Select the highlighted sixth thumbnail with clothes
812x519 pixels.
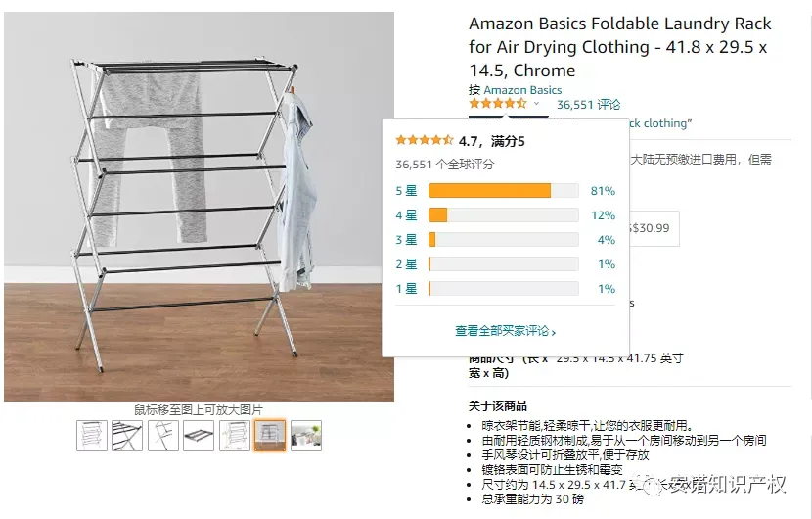click(x=270, y=436)
